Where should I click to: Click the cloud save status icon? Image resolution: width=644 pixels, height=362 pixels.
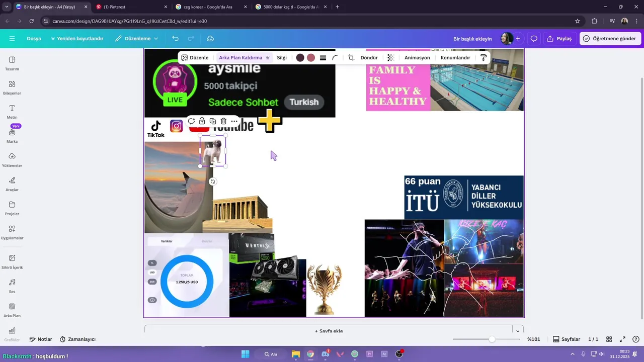[210, 39]
